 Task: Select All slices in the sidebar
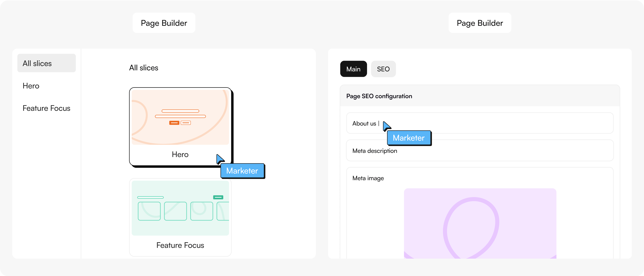coord(46,63)
